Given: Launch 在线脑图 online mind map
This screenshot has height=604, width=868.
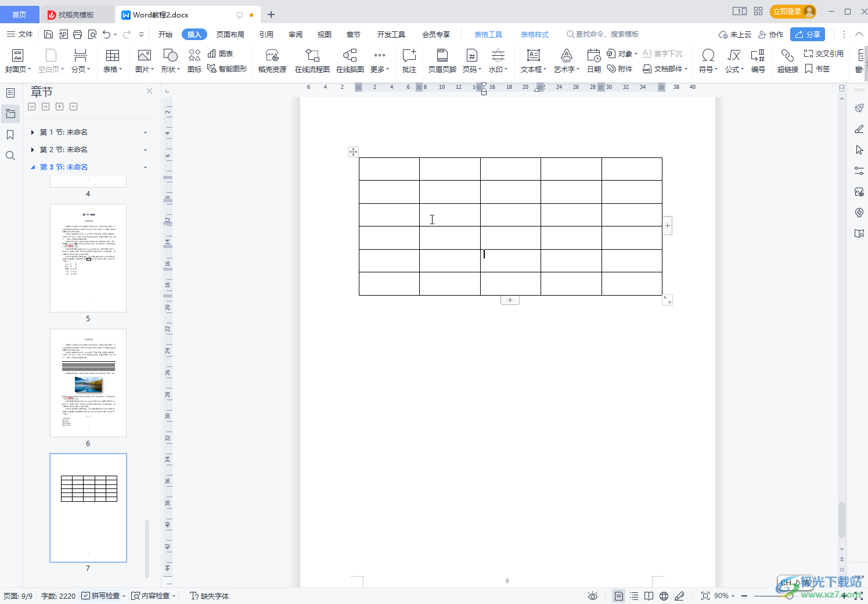Looking at the screenshot, I should (x=350, y=61).
